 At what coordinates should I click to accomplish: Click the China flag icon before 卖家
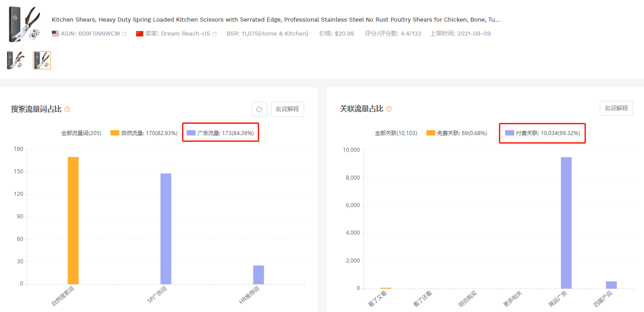point(140,34)
